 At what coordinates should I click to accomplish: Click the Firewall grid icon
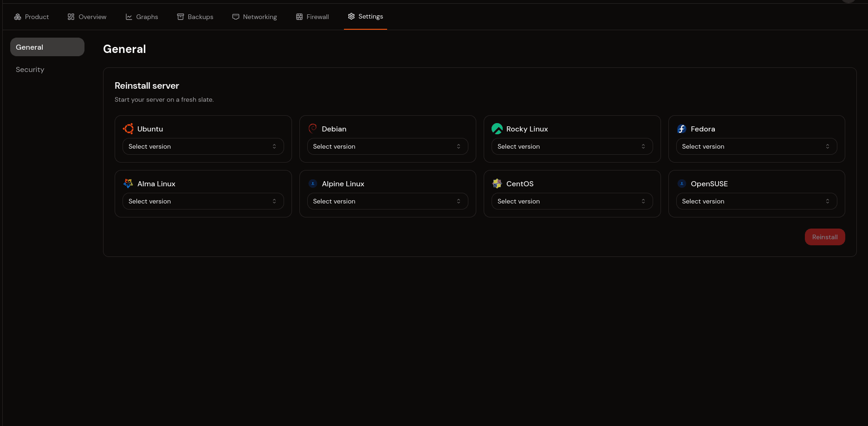(299, 17)
